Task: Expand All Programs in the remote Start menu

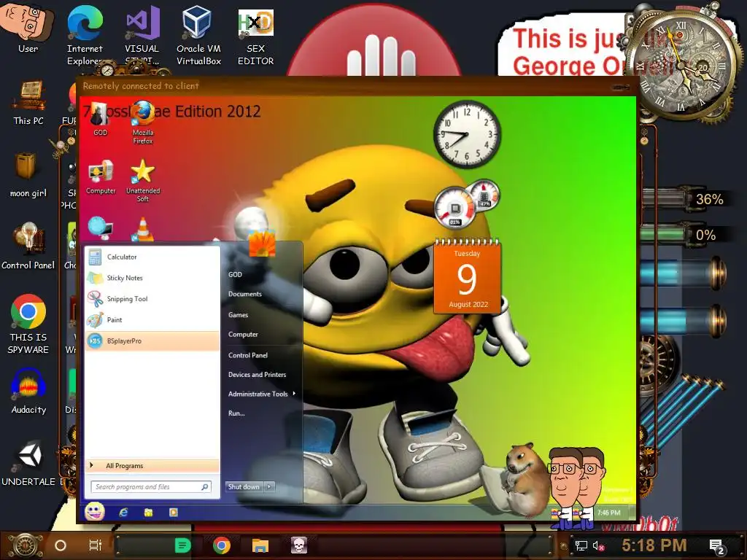Action: click(x=152, y=466)
